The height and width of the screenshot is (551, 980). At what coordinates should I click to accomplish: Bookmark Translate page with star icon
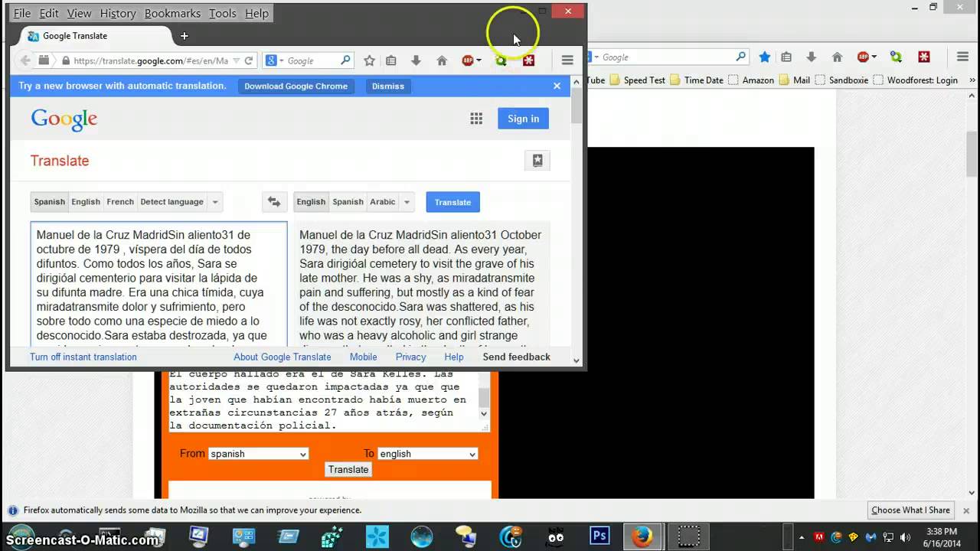[x=369, y=60]
